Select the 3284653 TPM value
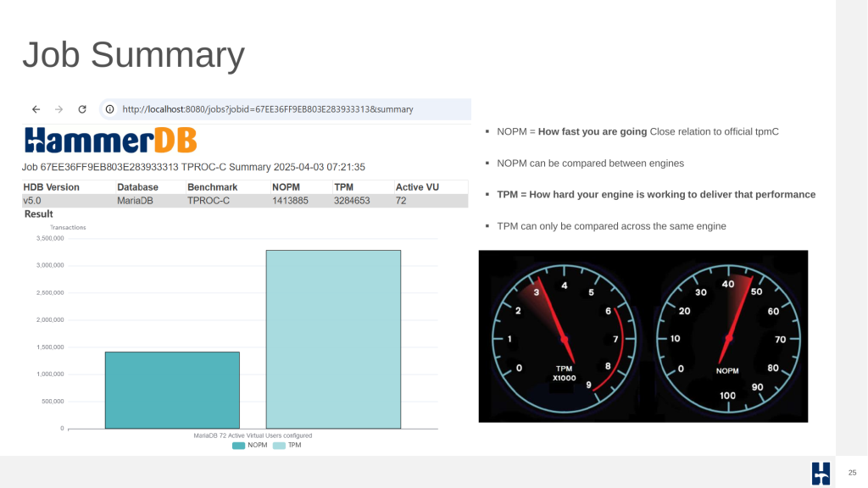The height and width of the screenshot is (488, 868). point(352,201)
